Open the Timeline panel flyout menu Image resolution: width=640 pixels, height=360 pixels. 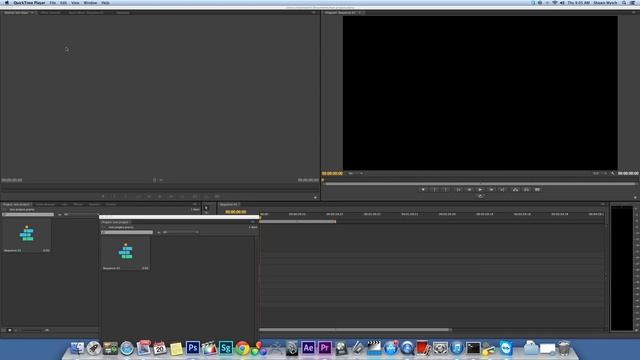pyautogui.click(x=602, y=204)
